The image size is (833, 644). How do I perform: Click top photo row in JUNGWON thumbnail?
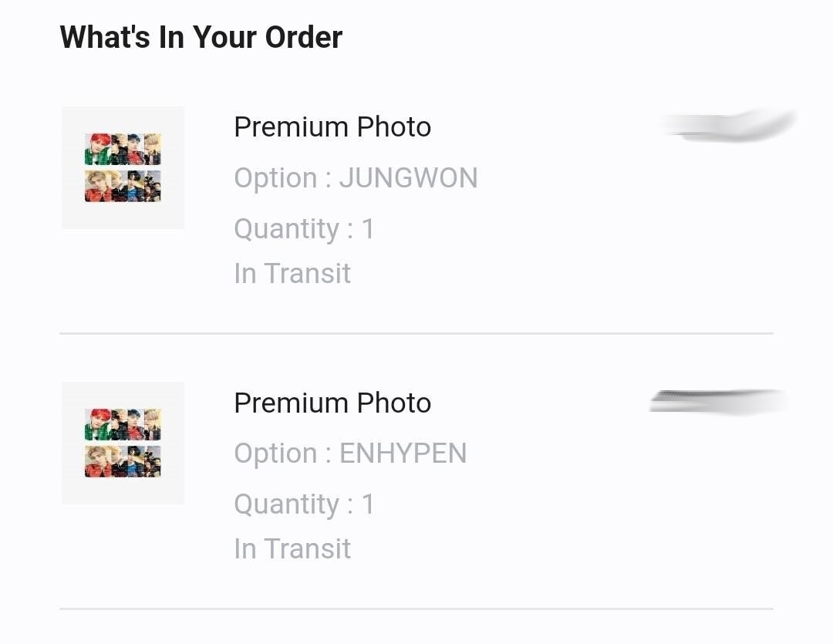pos(123,150)
